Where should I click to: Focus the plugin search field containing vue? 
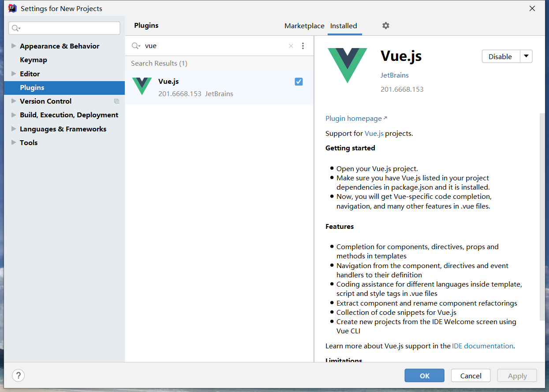pos(216,46)
